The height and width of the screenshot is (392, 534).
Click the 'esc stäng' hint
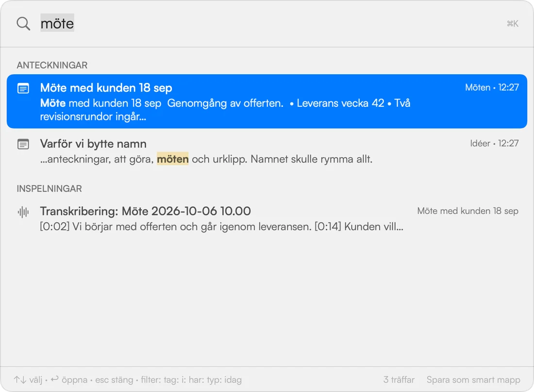(114, 380)
